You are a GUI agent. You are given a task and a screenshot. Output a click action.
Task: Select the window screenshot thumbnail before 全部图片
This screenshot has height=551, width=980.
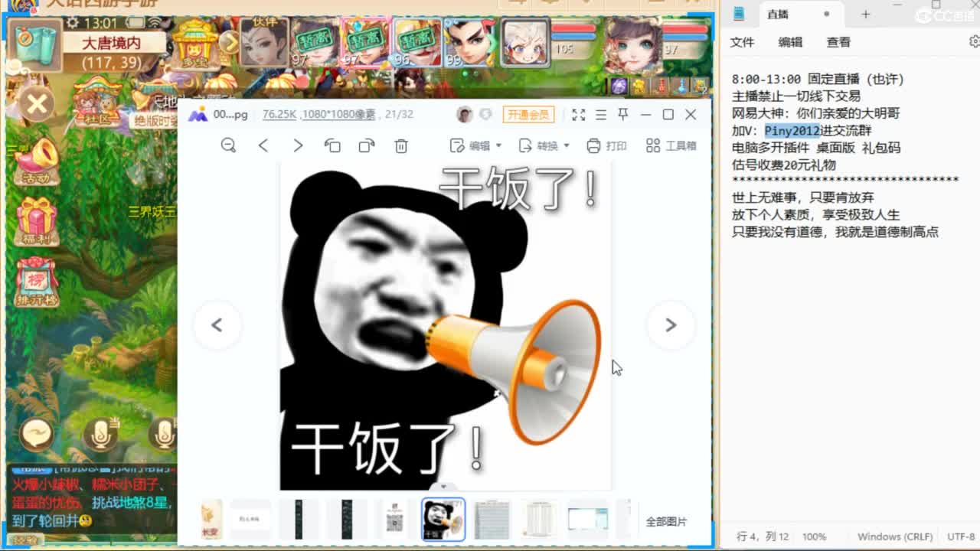pos(588,520)
